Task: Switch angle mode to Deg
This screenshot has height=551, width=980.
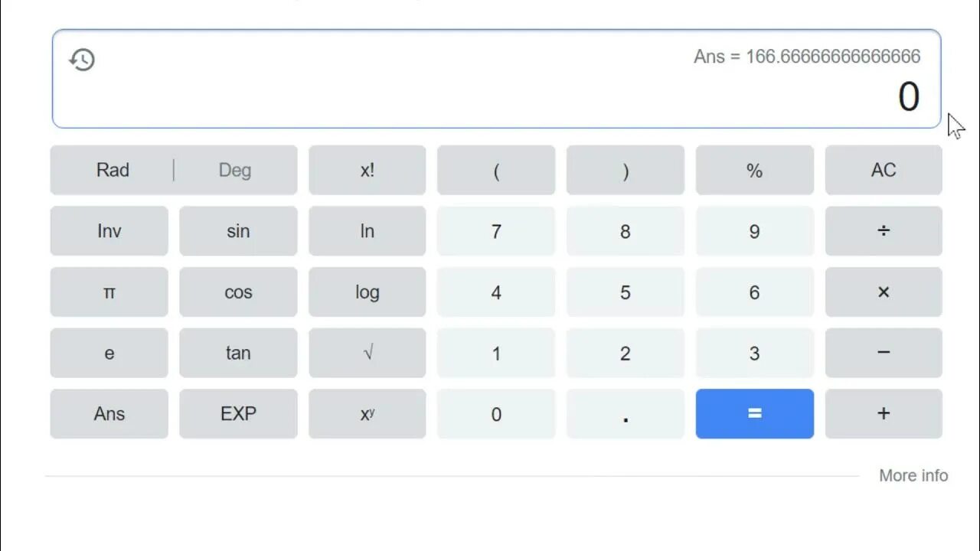Action: [x=234, y=170]
